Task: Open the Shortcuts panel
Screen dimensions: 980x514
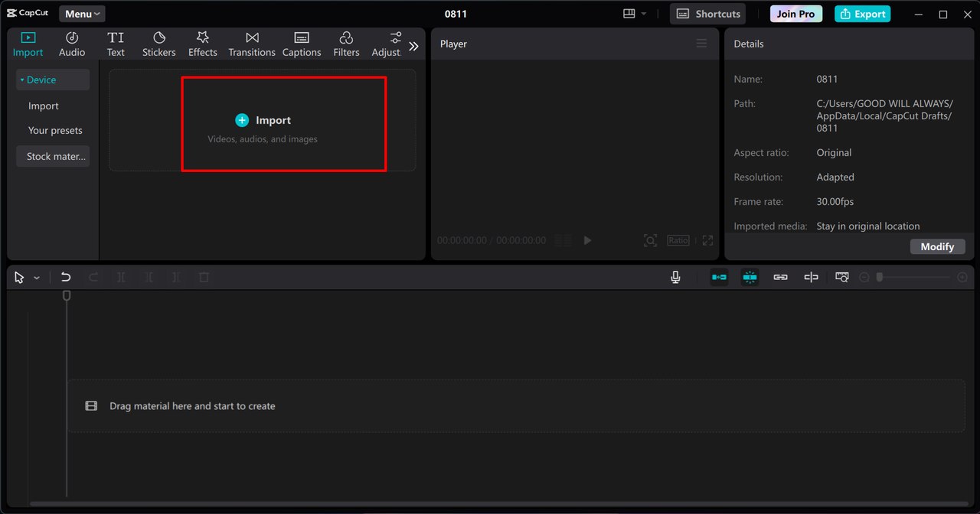Action: [x=707, y=14]
